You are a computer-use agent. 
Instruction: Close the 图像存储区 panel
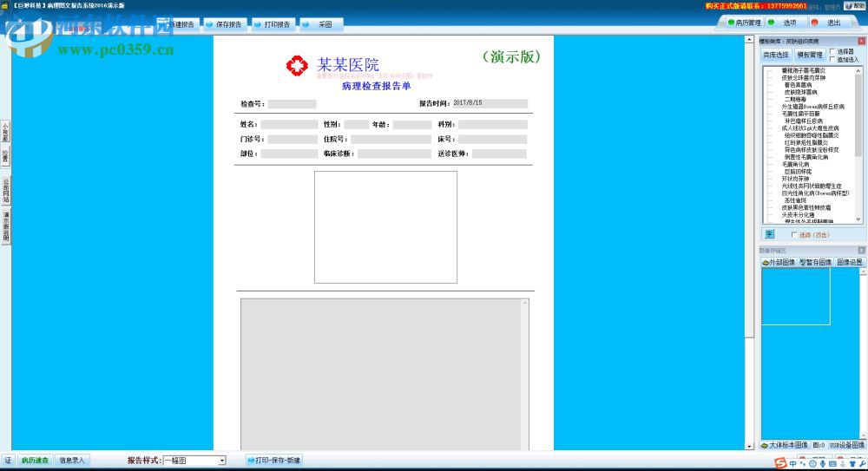tap(861, 251)
